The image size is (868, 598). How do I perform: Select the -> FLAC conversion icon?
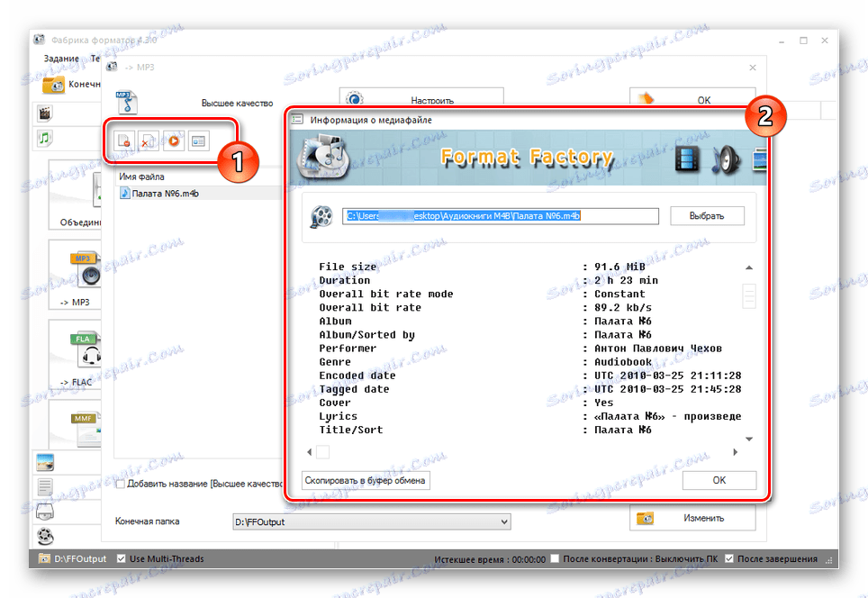(85, 350)
